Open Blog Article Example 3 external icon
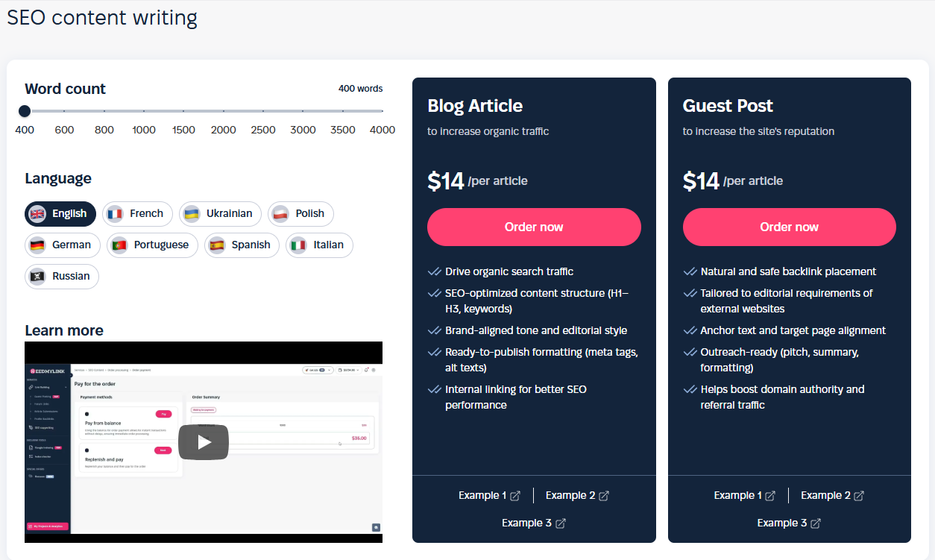The width and height of the screenshot is (935, 560). click(x=561, y=523)
